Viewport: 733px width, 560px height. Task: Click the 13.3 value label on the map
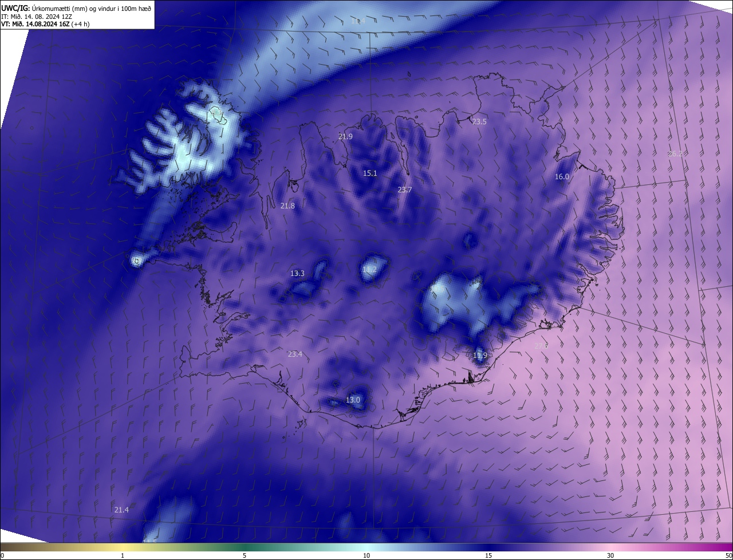(297, 274)
